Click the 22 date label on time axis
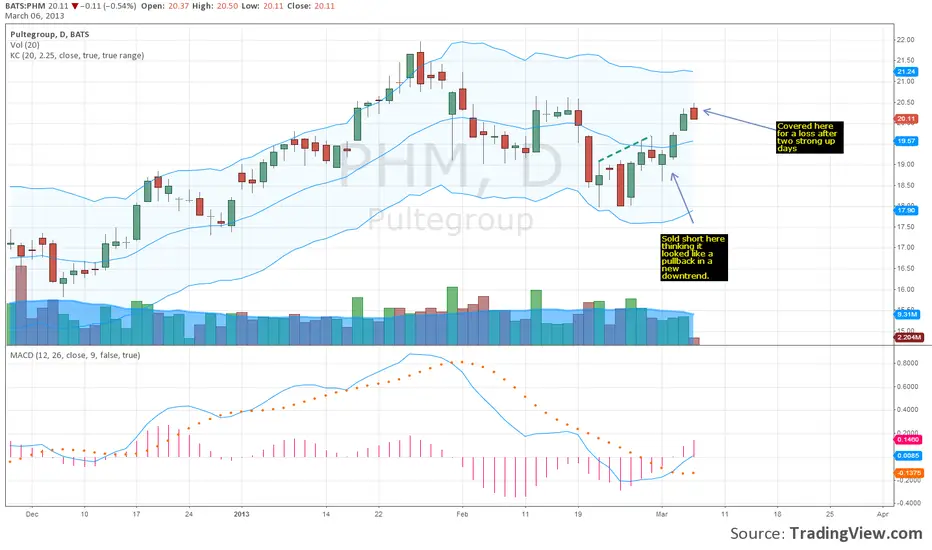The image size is (932, 550). [x=379, y=514]
